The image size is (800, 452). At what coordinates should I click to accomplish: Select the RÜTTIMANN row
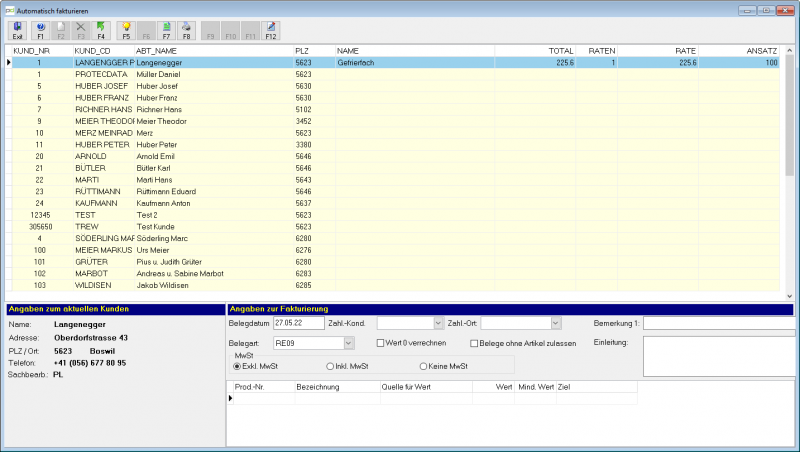pyautogui.click(x=395, y=192)
